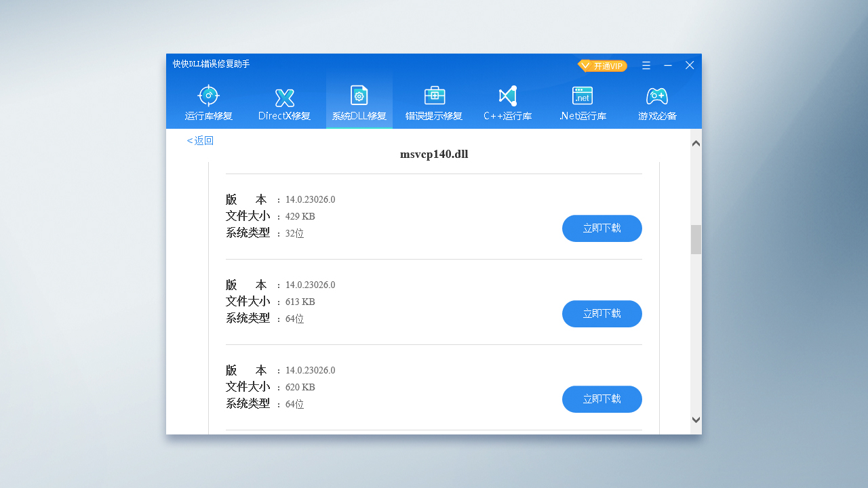Viewport: 868px width, 488px height.
Task: Download the 620 KB 64位 version
Action: coord(601,399)
